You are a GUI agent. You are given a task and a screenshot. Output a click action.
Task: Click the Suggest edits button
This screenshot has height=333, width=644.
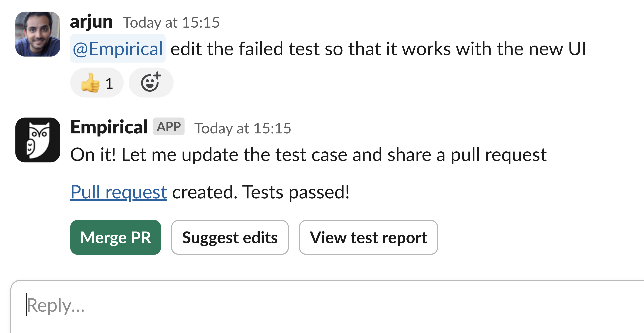pos(230,237)
